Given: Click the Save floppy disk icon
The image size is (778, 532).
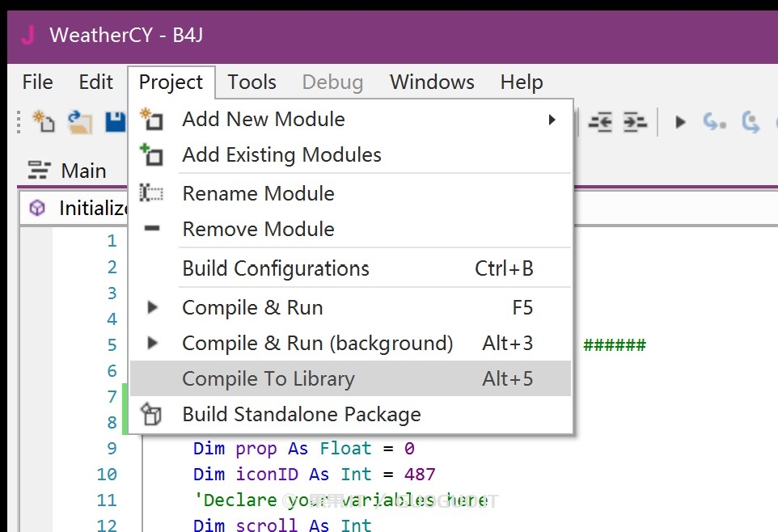Looking at the screenshot, I should (115, 122).
